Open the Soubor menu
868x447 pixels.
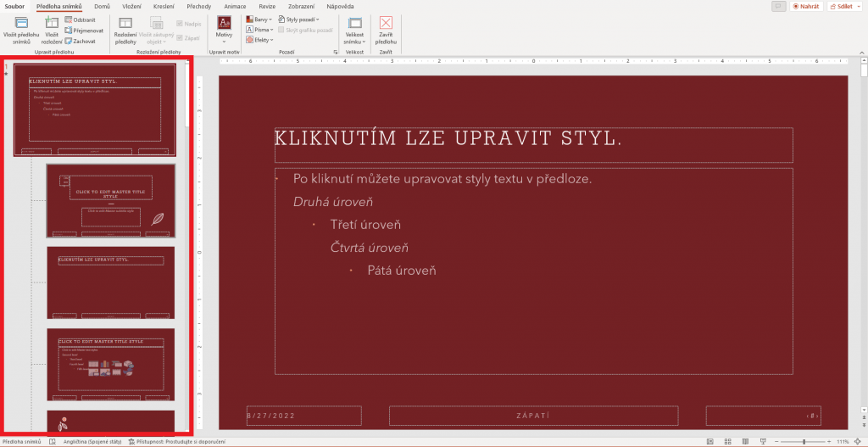point(14,6)
